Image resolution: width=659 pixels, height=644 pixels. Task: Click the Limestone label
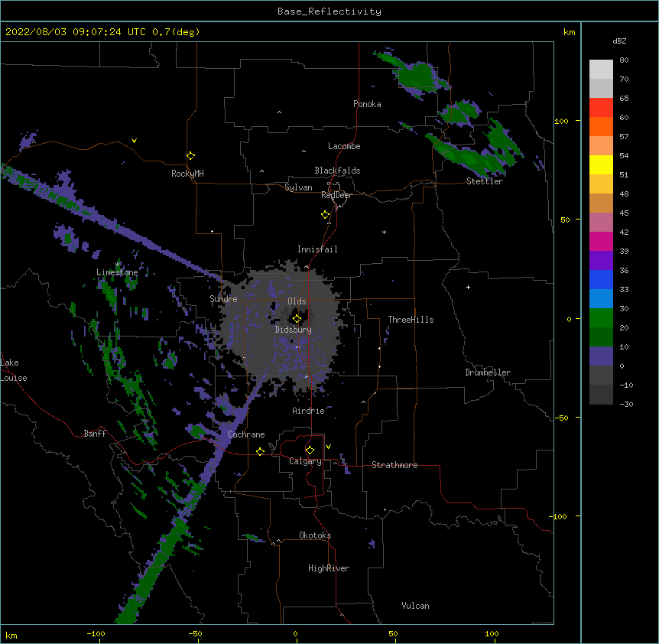click(117, 272)
